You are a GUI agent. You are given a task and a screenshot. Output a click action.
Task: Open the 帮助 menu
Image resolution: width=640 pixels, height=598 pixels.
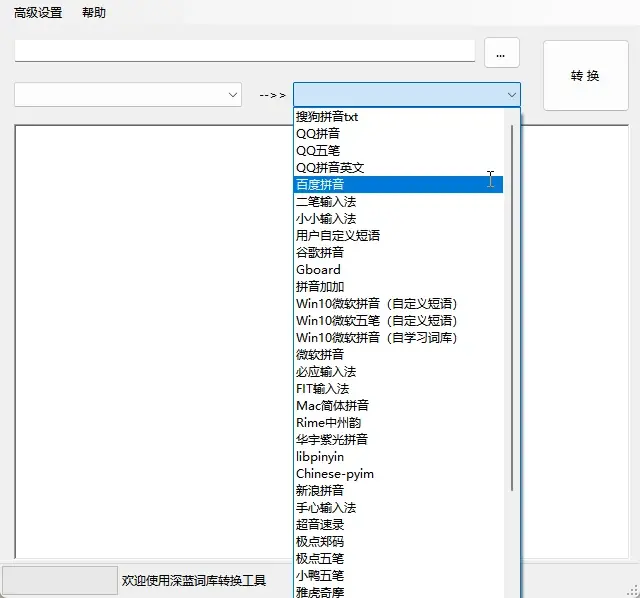click(x=94, y=13)
